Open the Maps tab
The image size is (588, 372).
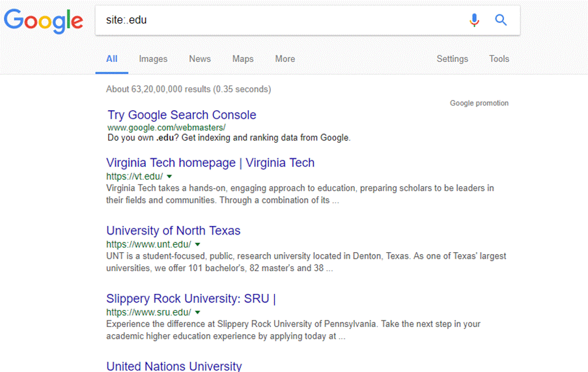[243, 59]
